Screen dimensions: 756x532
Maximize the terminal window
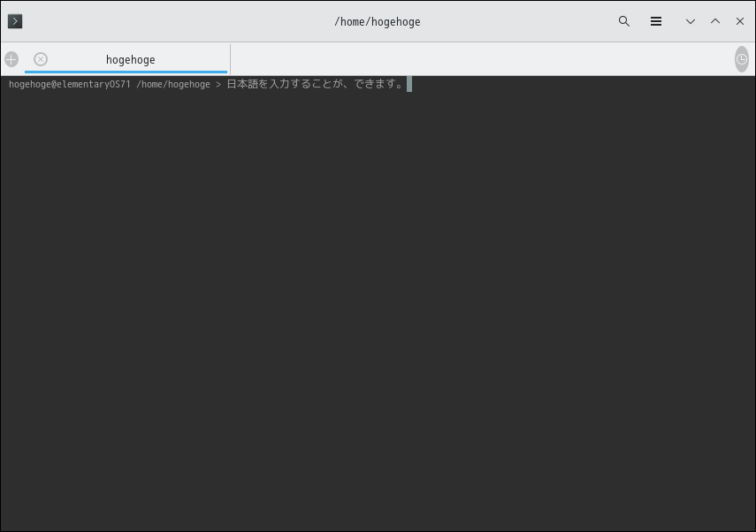point(715,21)
